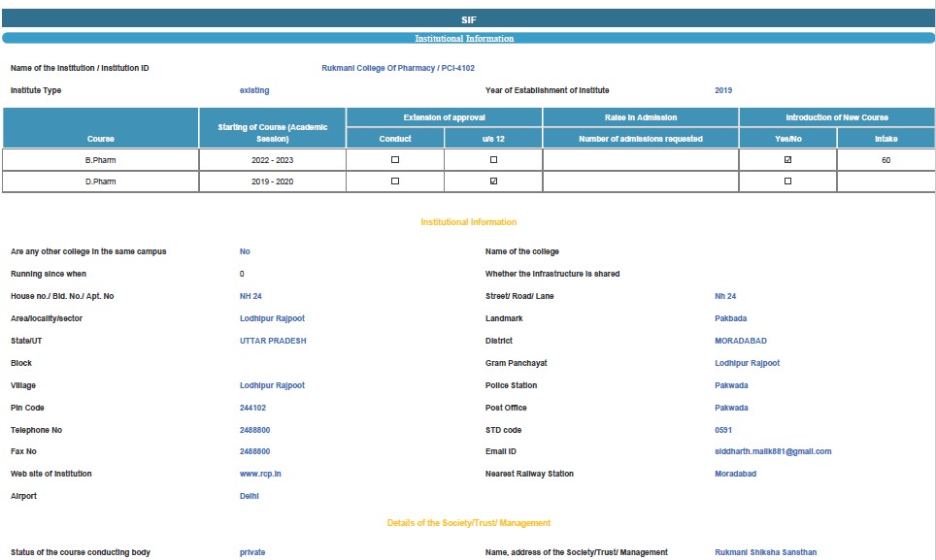
Task: Click the Rukmani Shiksha Sansthan society name
Action: [x=765, y=552]
